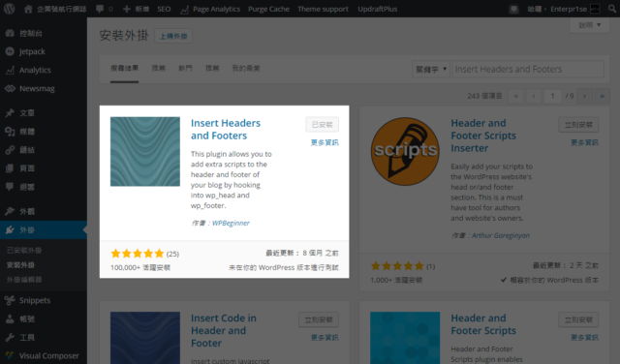The image size is (620, 364).
Task: Open the 已安裝外掛 submenu item
Action: click(x=24, y=250)
